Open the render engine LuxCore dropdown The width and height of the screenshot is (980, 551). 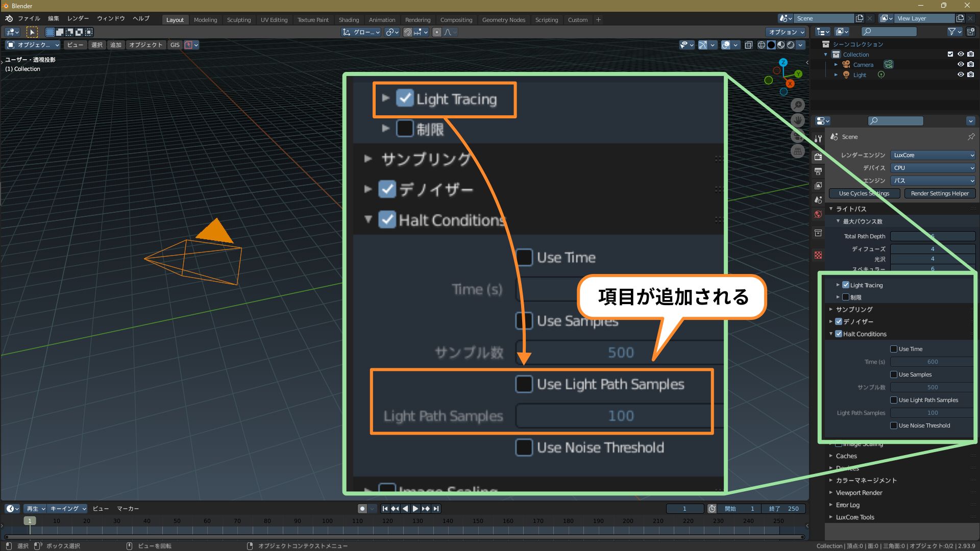(x=933, y=155)
